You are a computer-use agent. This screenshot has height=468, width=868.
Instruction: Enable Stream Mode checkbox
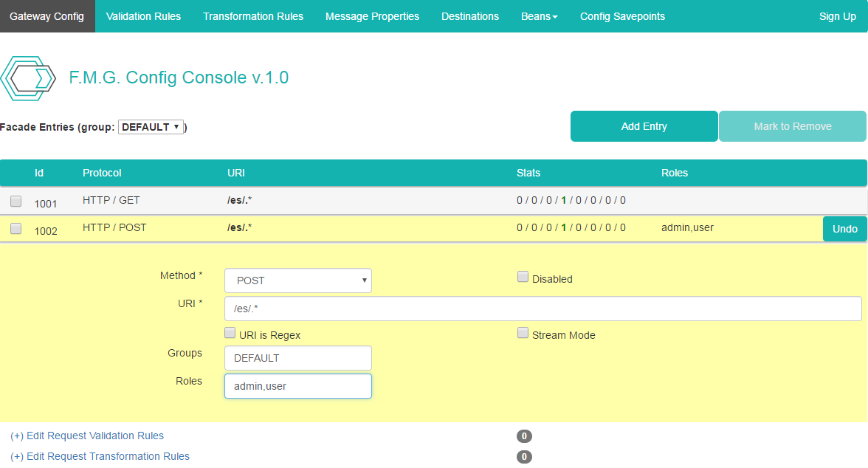pos(523,334)
